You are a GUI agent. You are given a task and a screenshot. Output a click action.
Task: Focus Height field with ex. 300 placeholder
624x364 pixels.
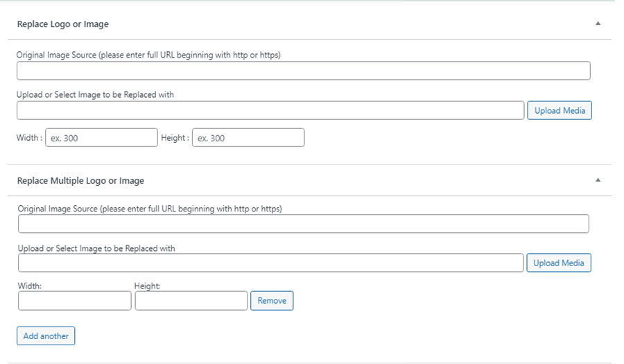pos(248,138)
